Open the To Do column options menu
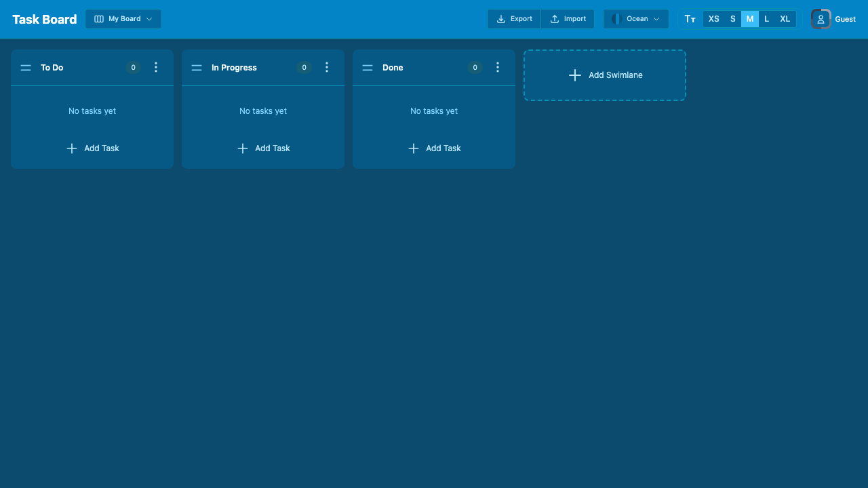Screen dimensions: 868x488 point(155,67)
